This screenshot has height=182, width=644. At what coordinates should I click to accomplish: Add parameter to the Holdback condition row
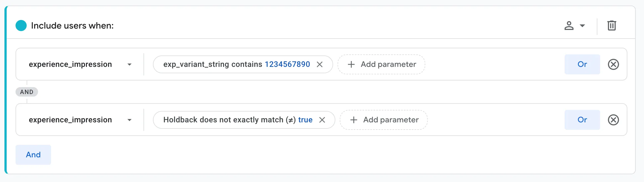pyautogui.click(x=384, y=120)
